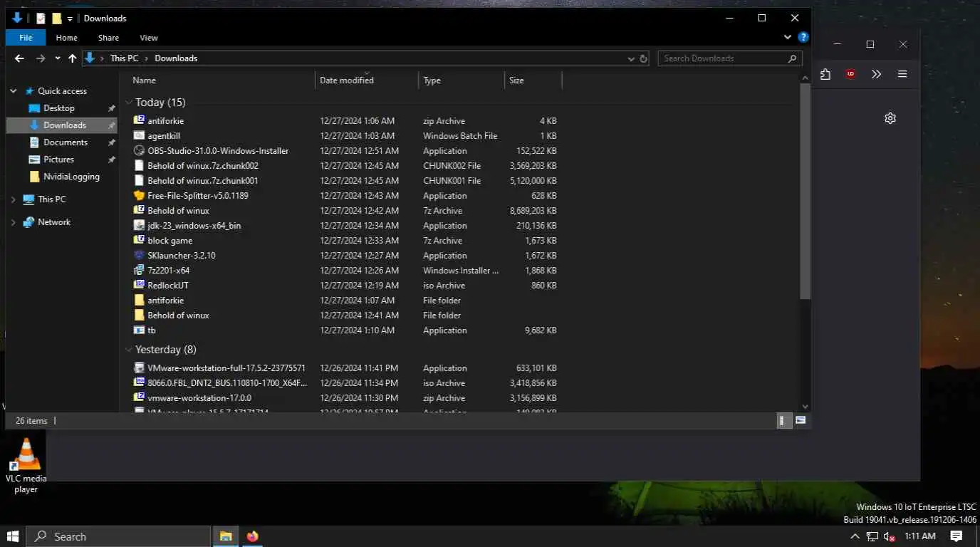Open VLC media player desktop shortcut
Screen dimensions: 980x547
tap(26, 466)
